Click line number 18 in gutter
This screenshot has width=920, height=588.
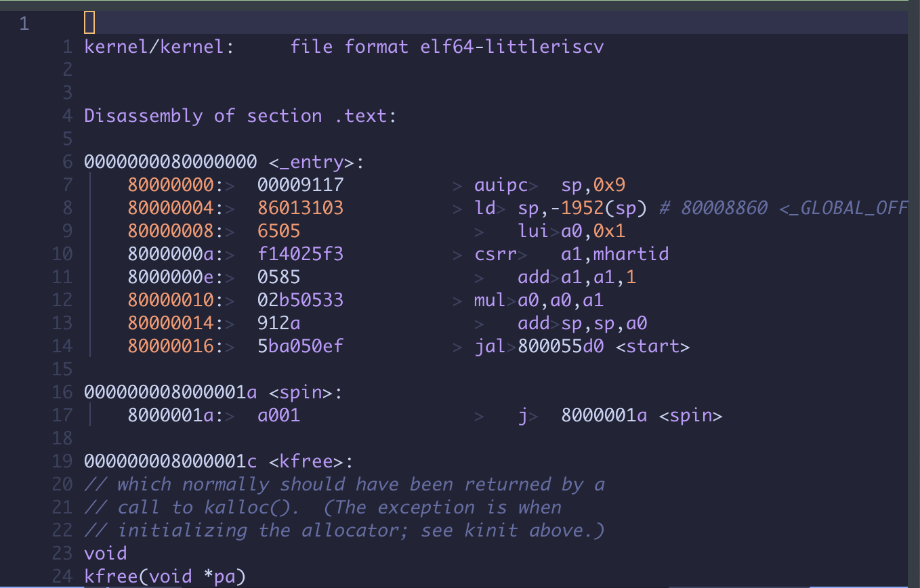click(x=62, y=438)
